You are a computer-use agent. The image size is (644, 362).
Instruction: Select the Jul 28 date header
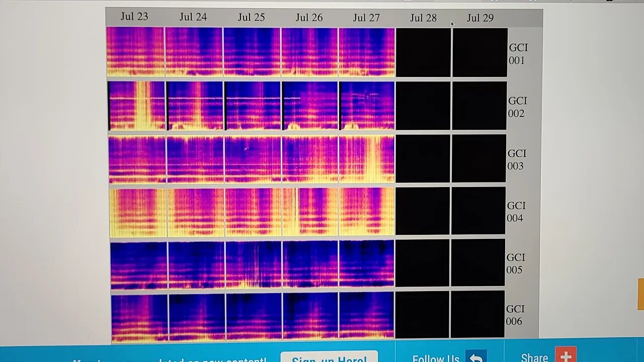(423, 18)
